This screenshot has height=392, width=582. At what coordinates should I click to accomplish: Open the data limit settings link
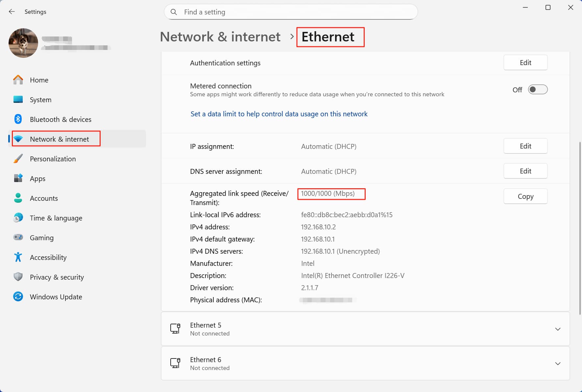click(279, 114)
